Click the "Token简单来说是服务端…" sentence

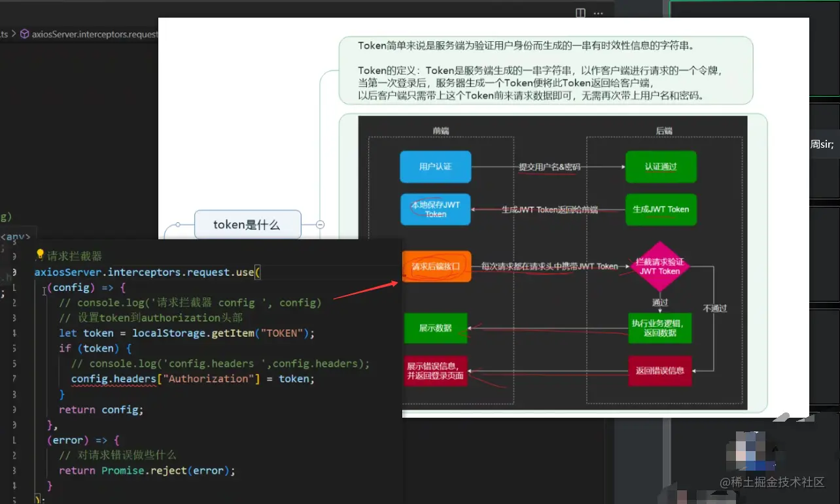tap(525, 46)
